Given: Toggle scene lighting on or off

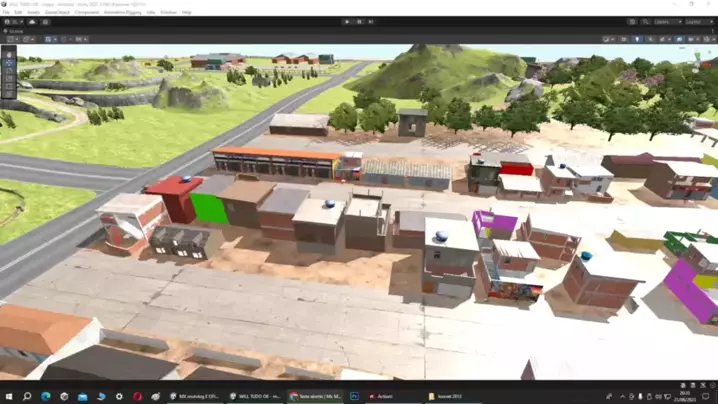Looking at the screenshot, I should point(637,39).
